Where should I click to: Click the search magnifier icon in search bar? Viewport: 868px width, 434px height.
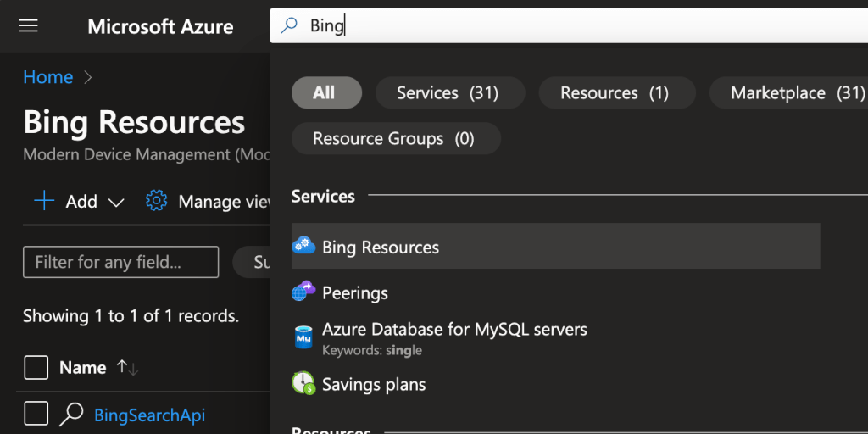click(289, 25)
